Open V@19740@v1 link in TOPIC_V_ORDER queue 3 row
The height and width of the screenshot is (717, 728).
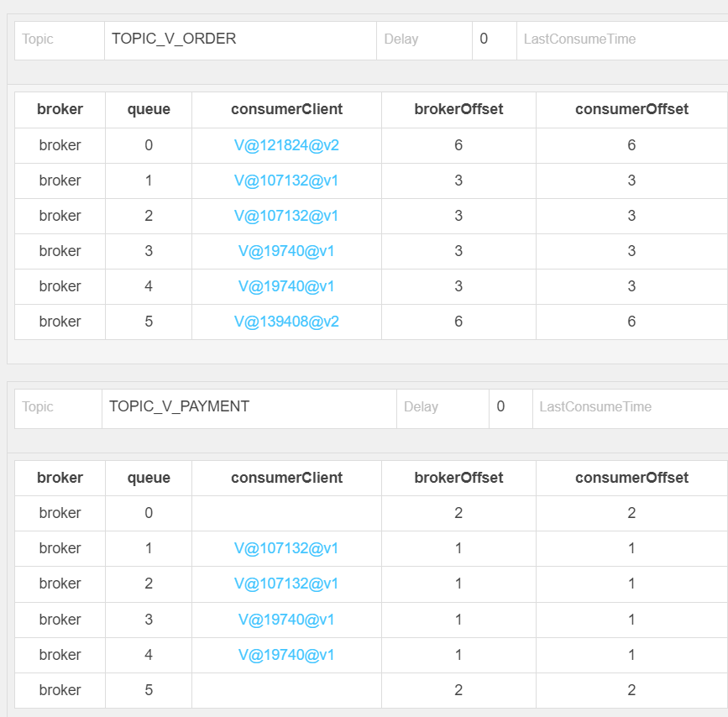pos(286,251)
